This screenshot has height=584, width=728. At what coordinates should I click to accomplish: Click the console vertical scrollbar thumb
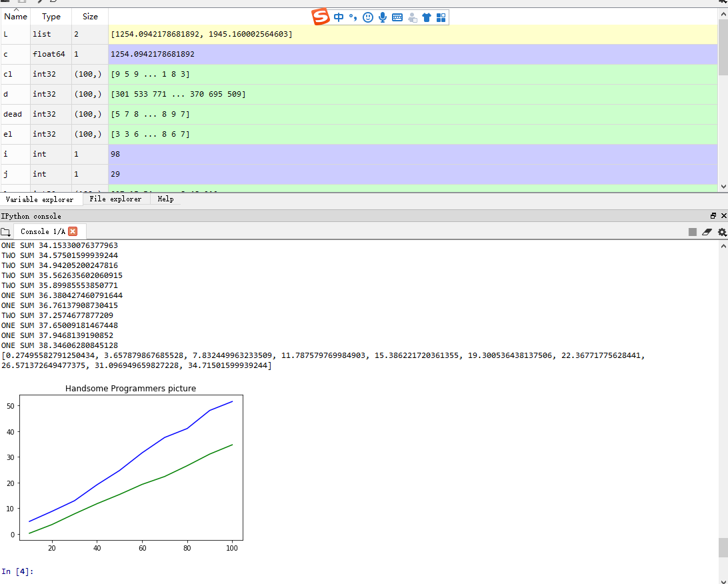pyautogui.click(x=723, y=547)
